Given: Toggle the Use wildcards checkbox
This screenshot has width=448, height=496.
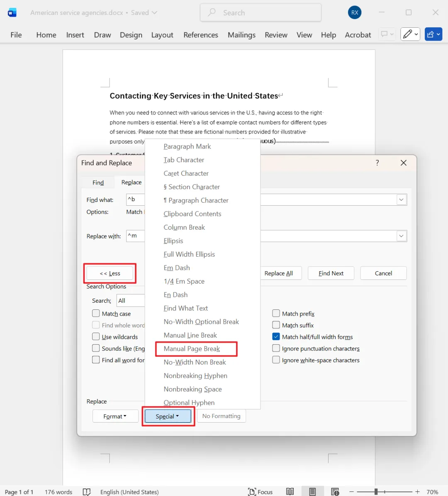Looking at the screenshot, I should (x=96, y=337).
